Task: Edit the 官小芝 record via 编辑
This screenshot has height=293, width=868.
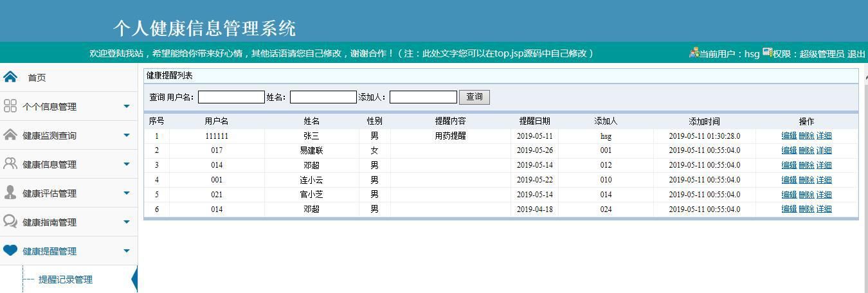Action: click(789, 195)
